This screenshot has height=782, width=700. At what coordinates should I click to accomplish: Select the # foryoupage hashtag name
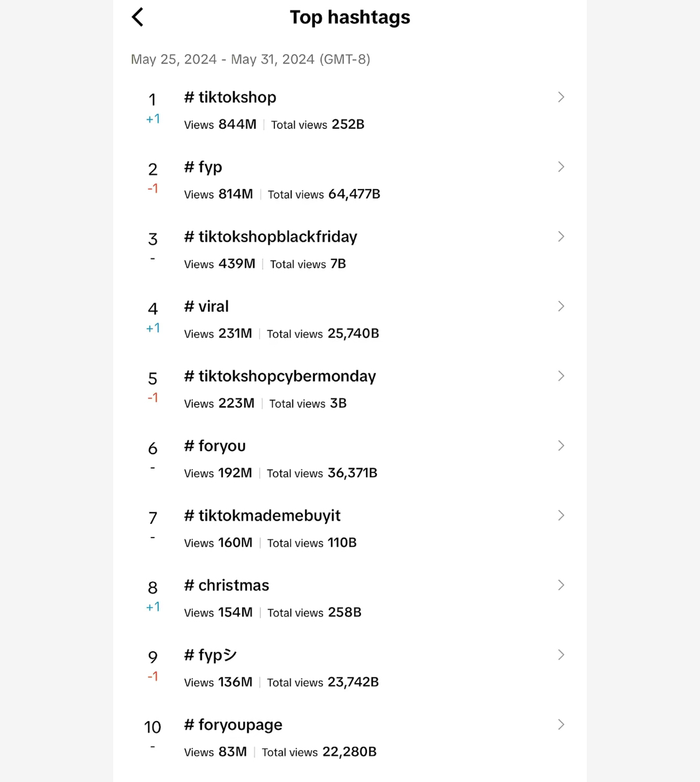[x=233, y=725]
